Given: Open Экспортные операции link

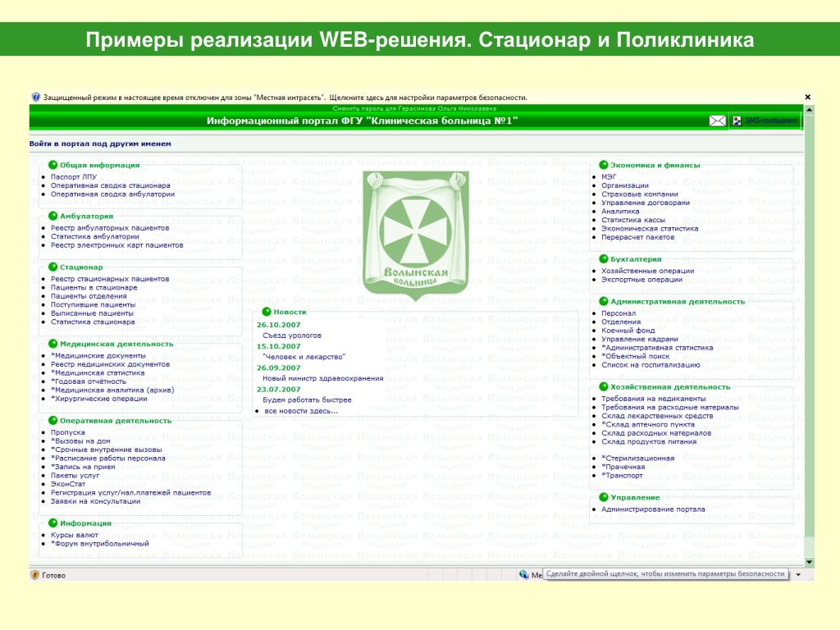Looking at the screenshot, I should point(642,279).
